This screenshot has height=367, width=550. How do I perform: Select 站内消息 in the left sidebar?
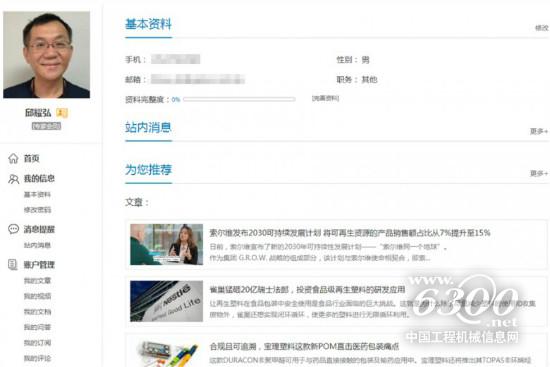coord(37,245)
